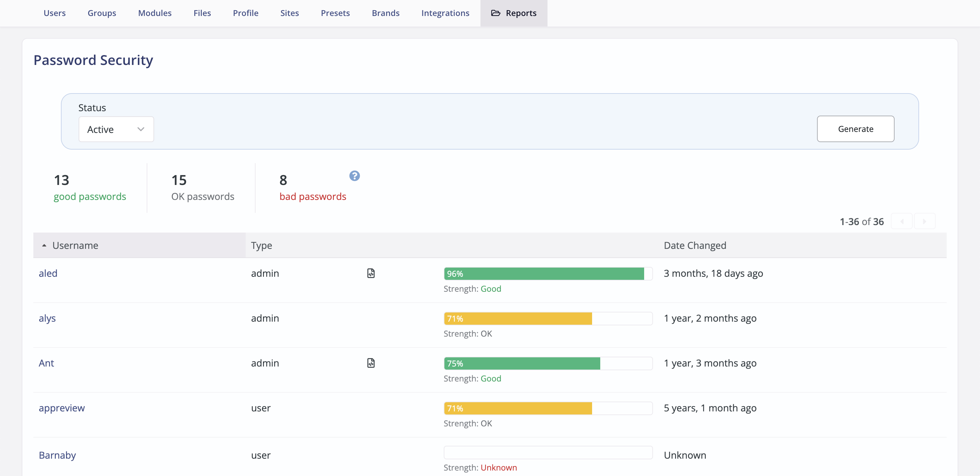Open the Integrations section

click(445, 13)
